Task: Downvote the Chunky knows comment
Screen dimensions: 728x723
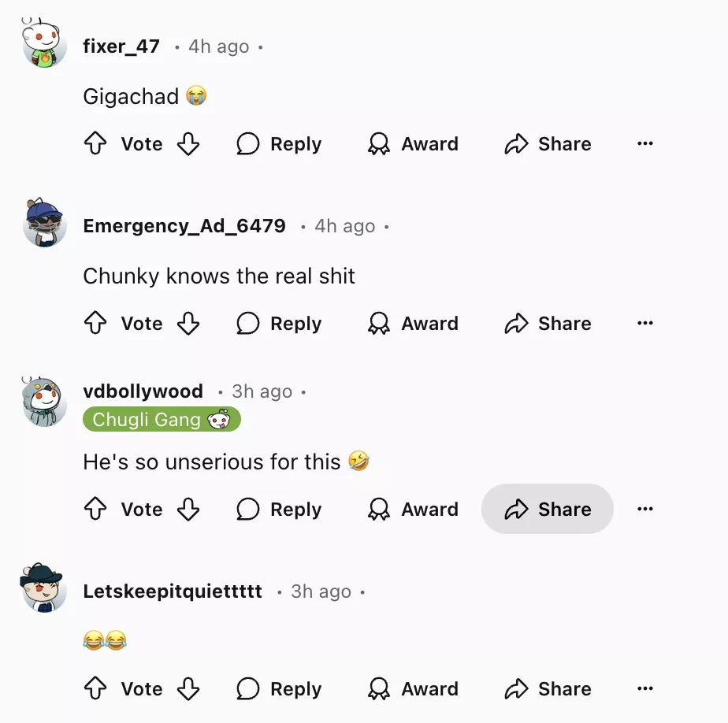Action: 188,323
